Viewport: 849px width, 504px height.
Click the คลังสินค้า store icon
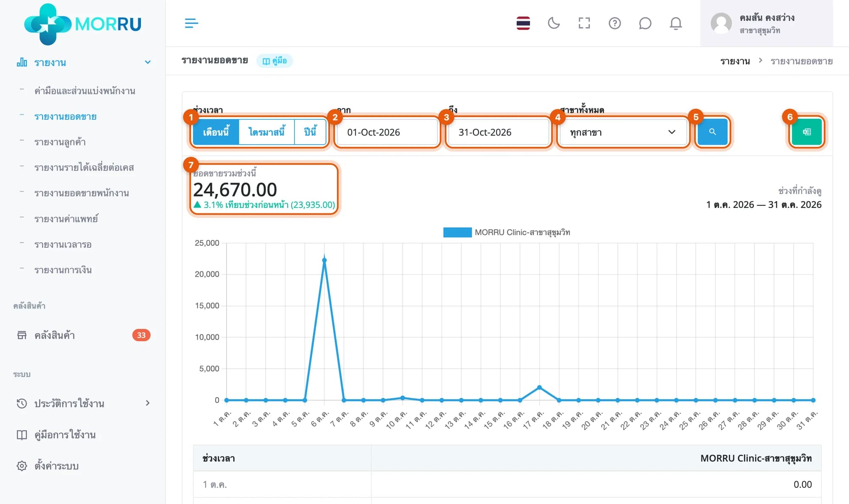pos(22,335)
